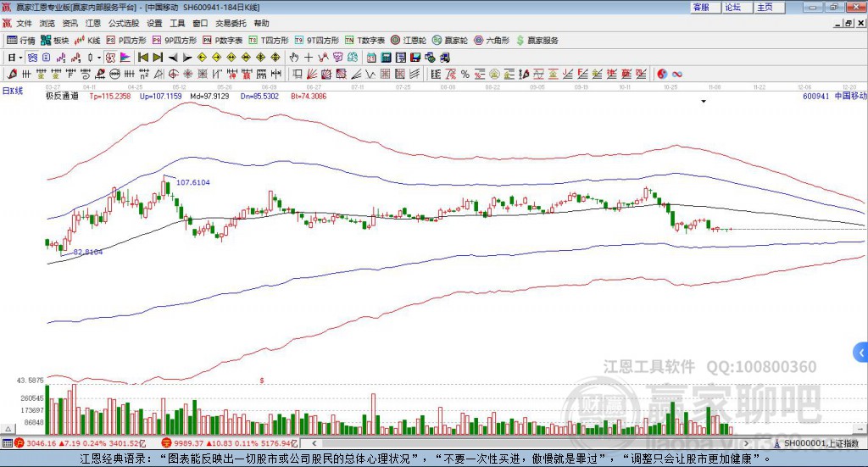Screen dimensions: 868x467
Task: Click the grid icon in status bar
Action: (x=7, y=443)
